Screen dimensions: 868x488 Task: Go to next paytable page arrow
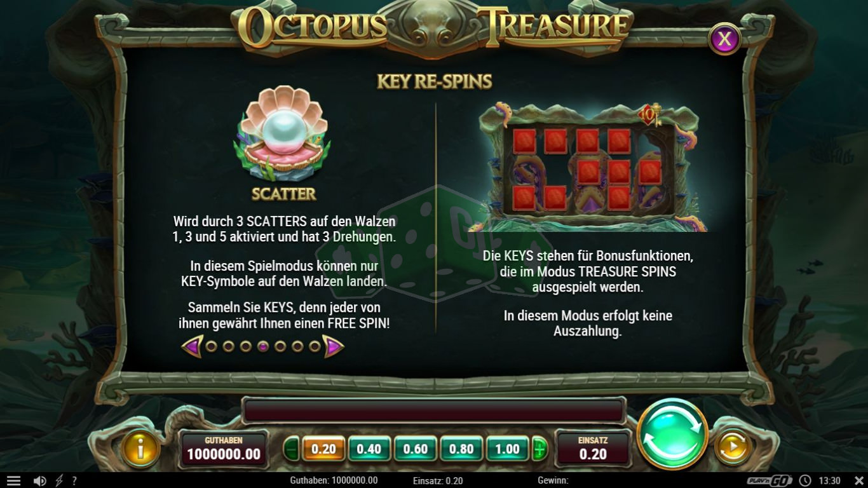click(334, 346)
